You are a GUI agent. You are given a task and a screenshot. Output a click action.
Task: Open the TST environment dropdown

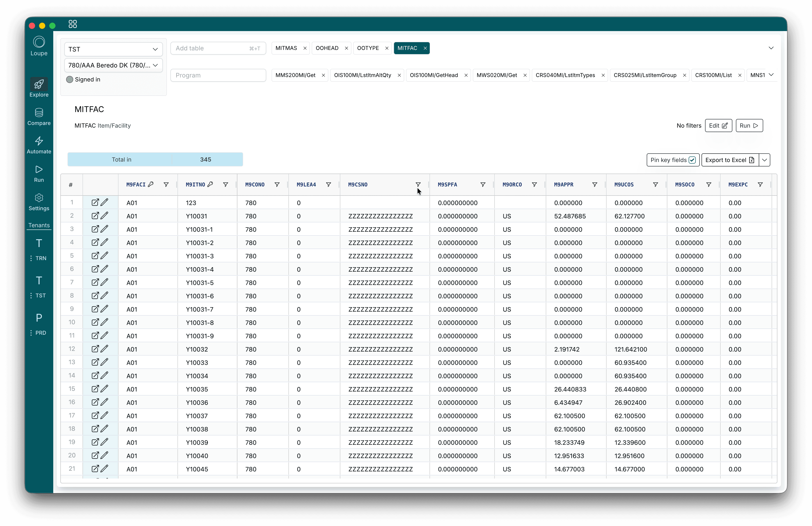coord(113,49)
